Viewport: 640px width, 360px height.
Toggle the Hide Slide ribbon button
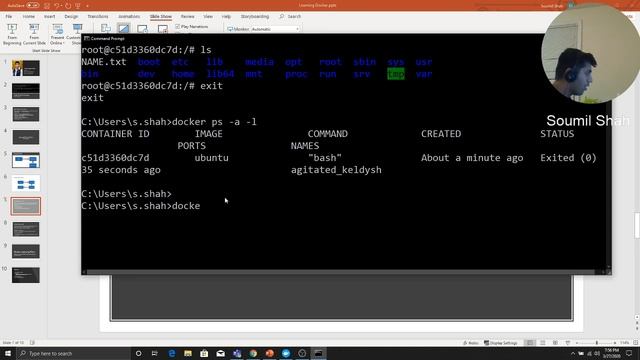[x=124, y=29]
